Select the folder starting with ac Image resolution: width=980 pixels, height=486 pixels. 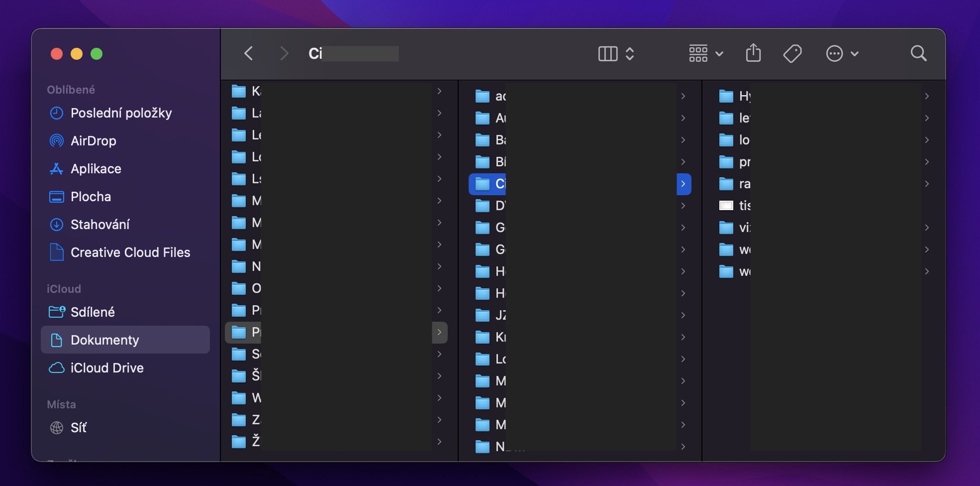point(580,96)
